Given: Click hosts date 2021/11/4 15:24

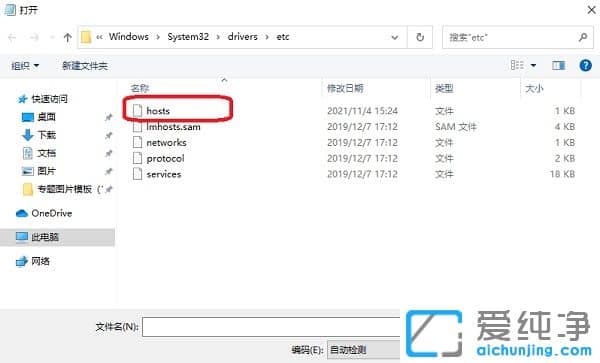Looking at the screenshot, I should [362, 111].
